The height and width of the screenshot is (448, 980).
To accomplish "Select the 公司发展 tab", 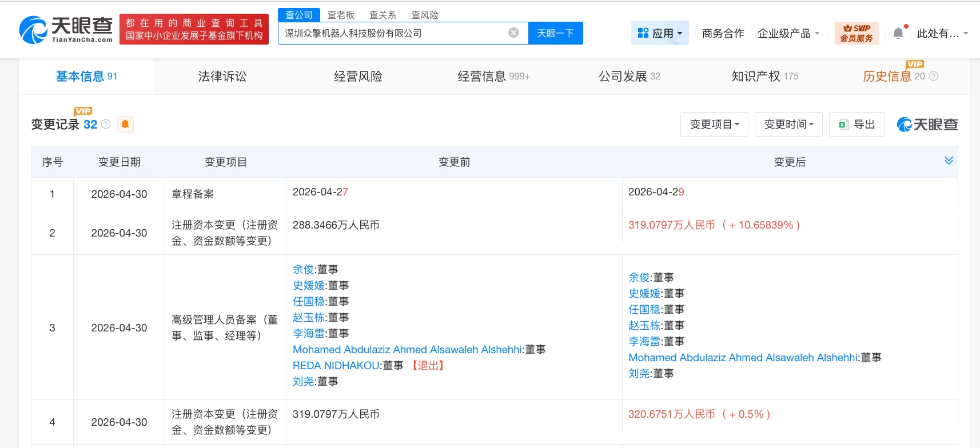I will coord(629,76).
